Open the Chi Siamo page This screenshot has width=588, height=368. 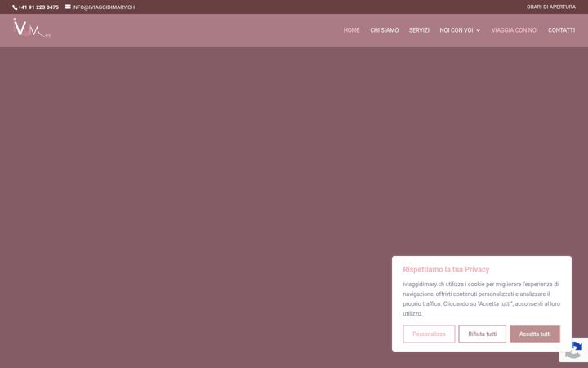(385, 30)
